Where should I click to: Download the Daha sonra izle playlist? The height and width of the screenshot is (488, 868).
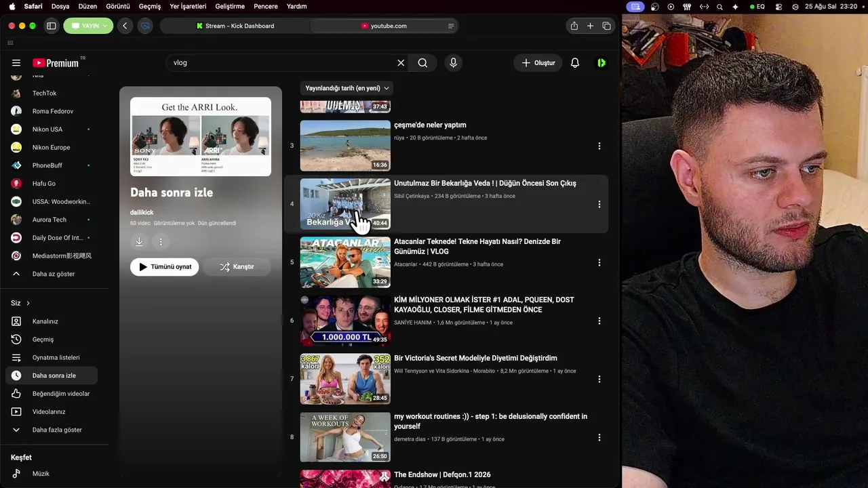pyautogui.click(x=139, y=241)
